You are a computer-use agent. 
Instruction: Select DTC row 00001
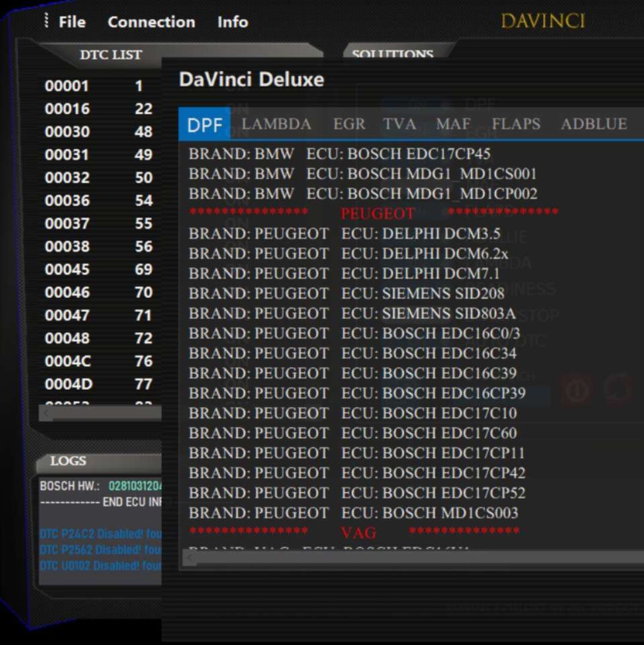click(x=99, y=85)
